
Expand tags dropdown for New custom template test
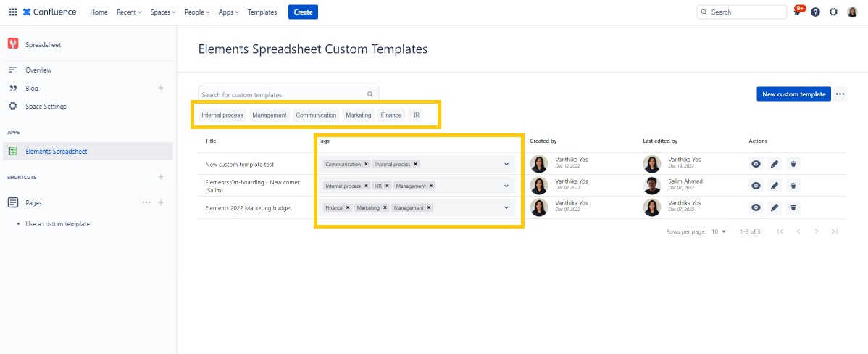tap(506, 164)
